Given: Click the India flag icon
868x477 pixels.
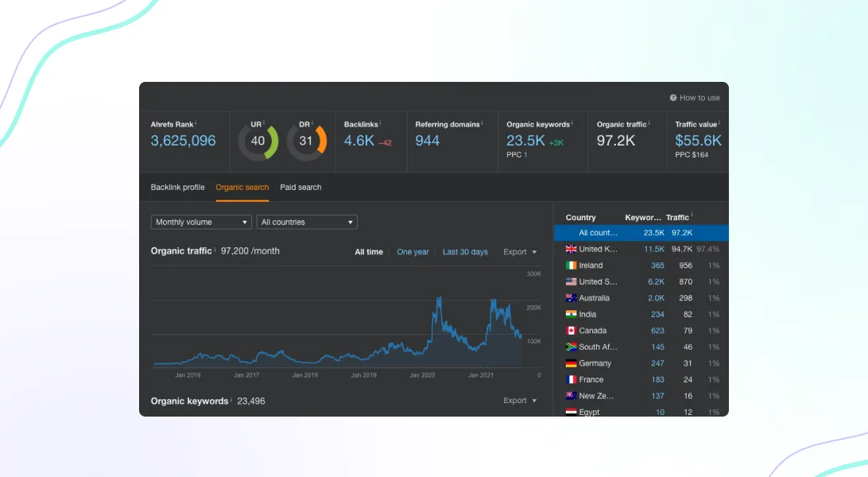Looking at the screenshot, I should point(571,314).
